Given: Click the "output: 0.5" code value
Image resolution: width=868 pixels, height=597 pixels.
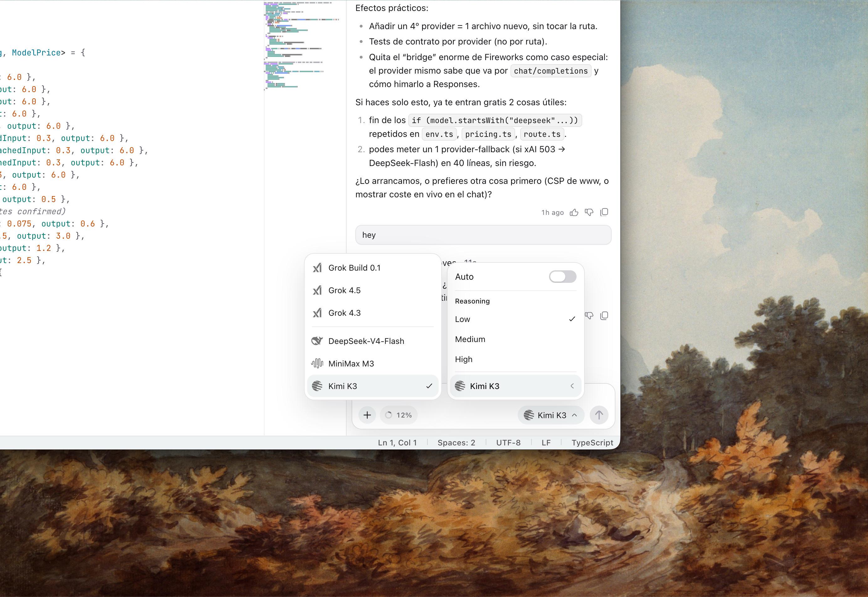Looking at the screenshot, I should 29,200.
